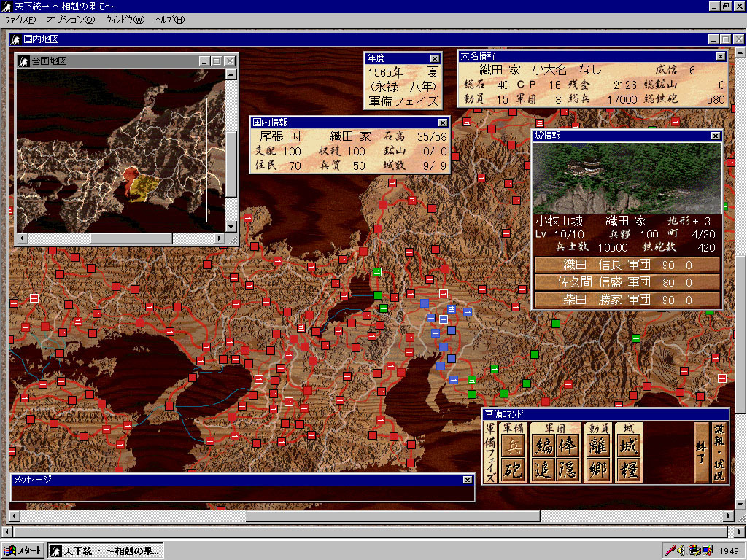The image size is (747, 560).
Task: Open the 城 castle command
Action: [628, 446]
